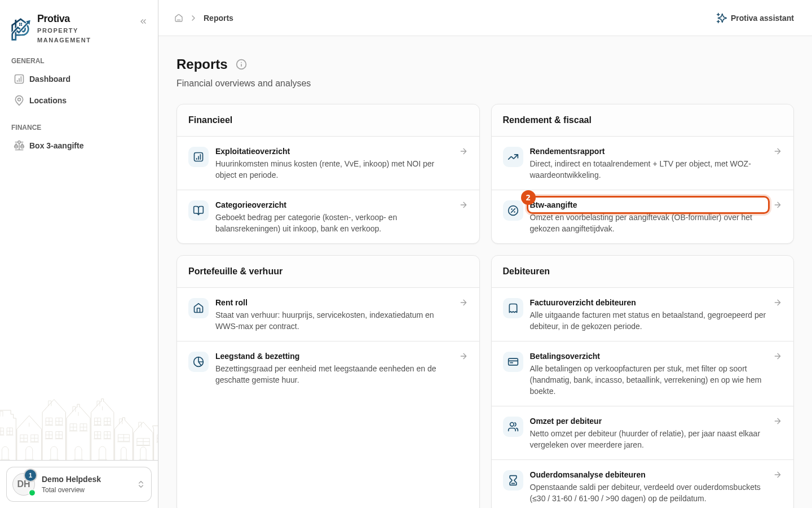The width and height of the screenshot is (812, 508).
Task: Open the Protiva assistant
Action: [x=755, y=18]
